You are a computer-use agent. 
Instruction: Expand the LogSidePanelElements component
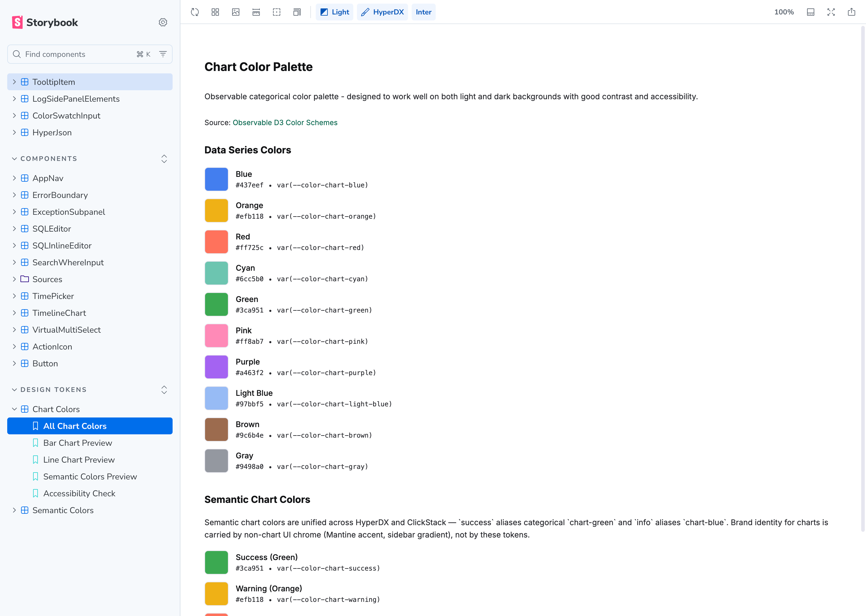click(x=14, y=99)
